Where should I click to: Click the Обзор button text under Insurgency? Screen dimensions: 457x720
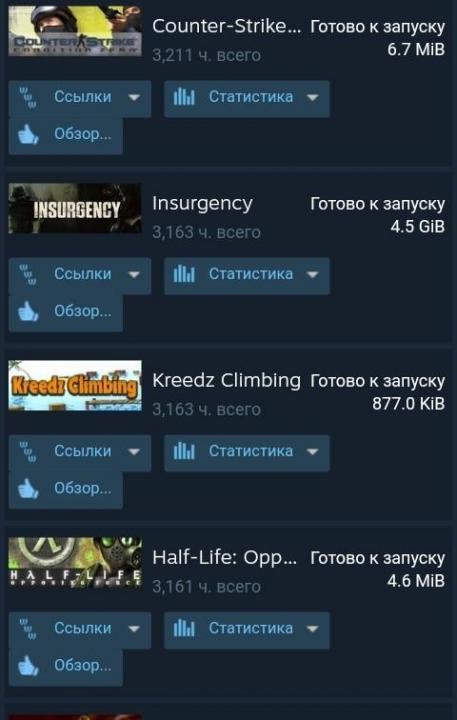coord(83,311)
